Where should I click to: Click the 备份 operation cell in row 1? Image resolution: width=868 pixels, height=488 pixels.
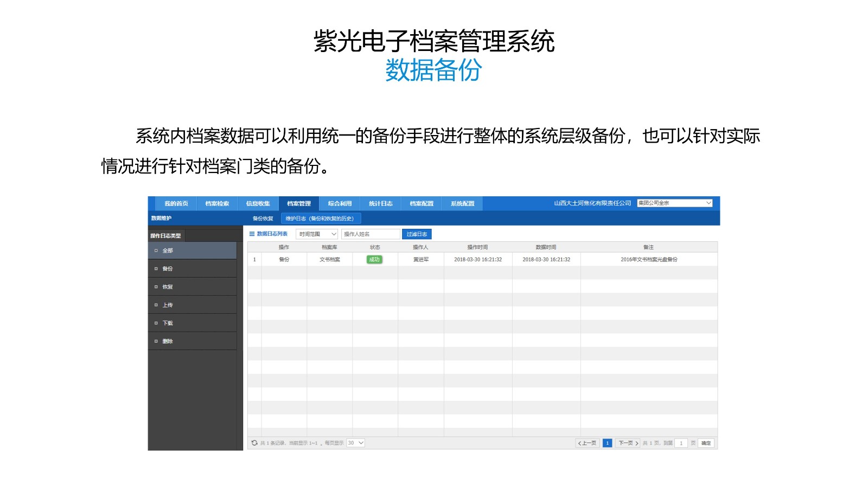(x=284, y=260)
